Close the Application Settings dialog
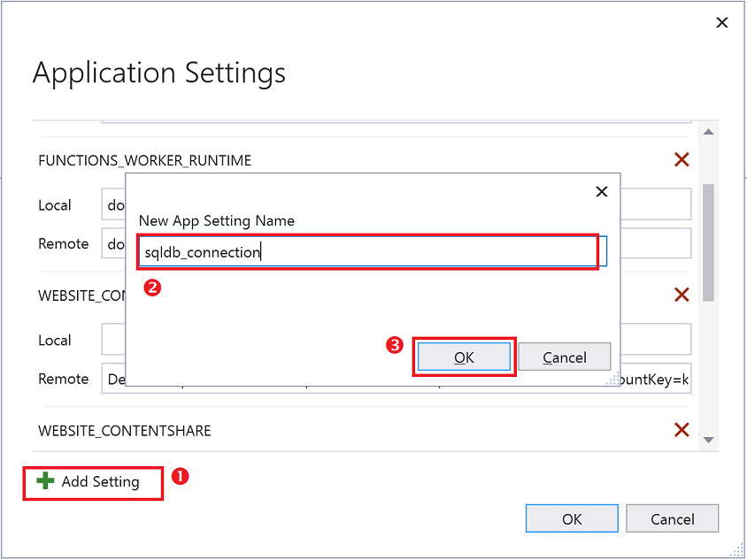Screen dimensions: 747x560 (722, 22)
